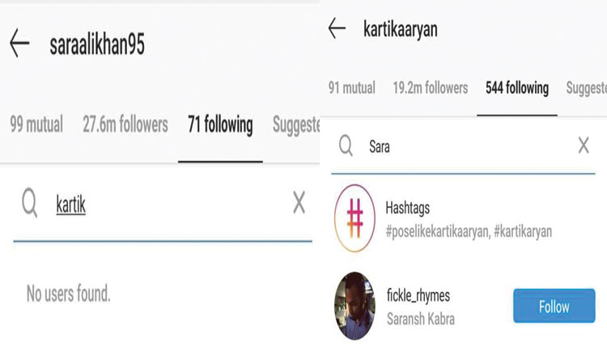Screen dimensions: 607x364
Task: Open Suggested tab on saraalikhan95 profile
Action: click(x=296, y=125)
